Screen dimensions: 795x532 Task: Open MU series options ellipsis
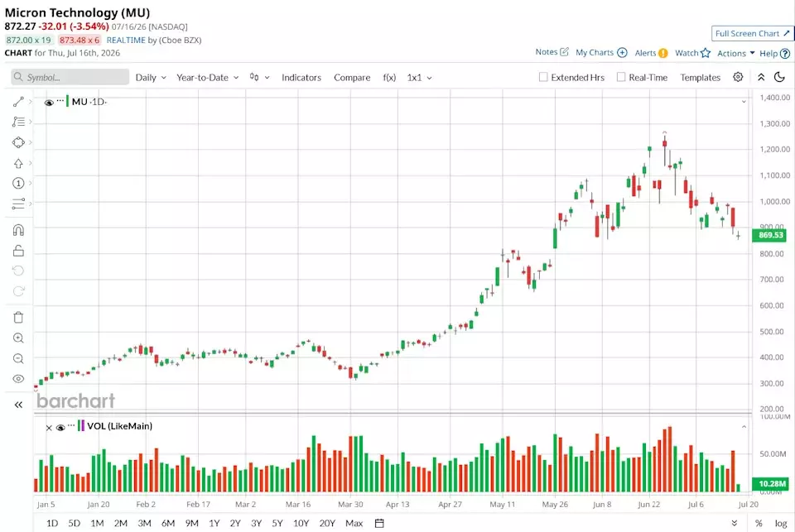click(x=60, y=100)
